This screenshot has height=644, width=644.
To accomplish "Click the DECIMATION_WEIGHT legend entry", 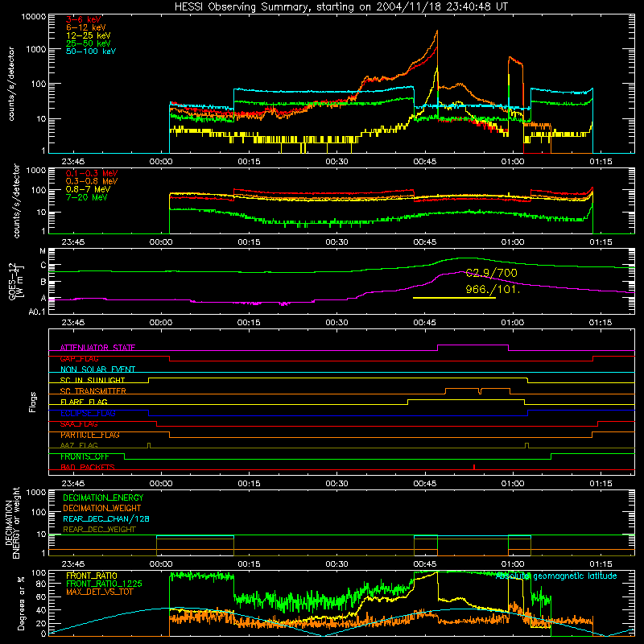I will (x=102, y=508).
